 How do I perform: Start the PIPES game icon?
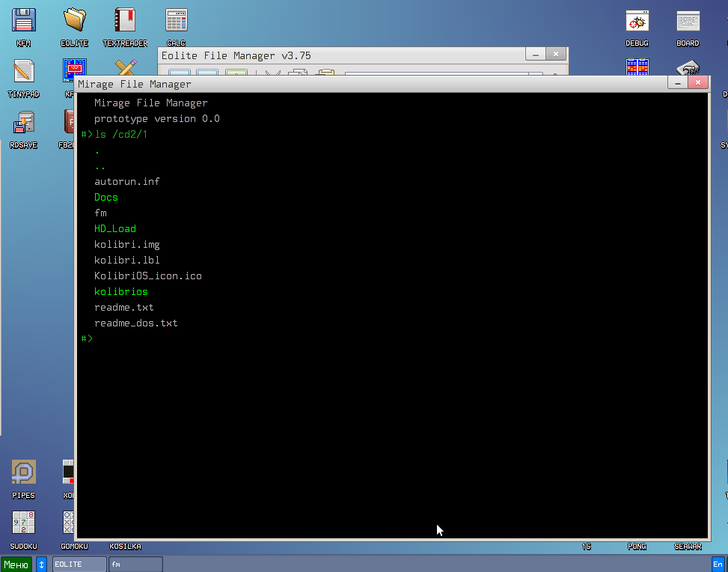point(23,473)
